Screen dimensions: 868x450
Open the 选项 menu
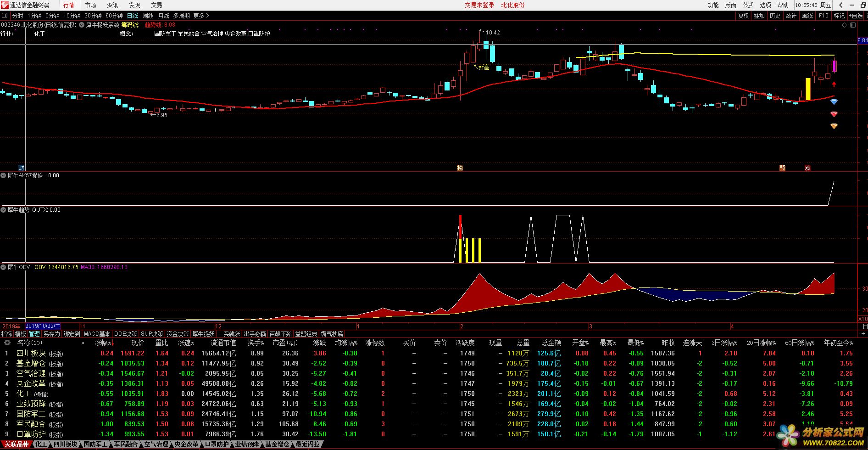point(765,5)
